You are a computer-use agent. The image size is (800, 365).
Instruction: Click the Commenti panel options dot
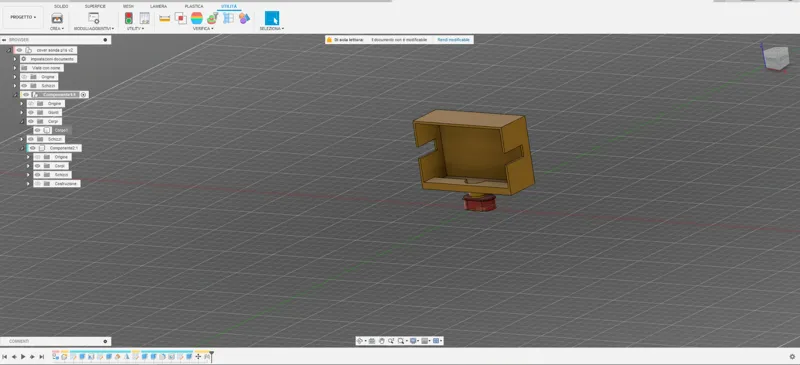click(106, 342)
